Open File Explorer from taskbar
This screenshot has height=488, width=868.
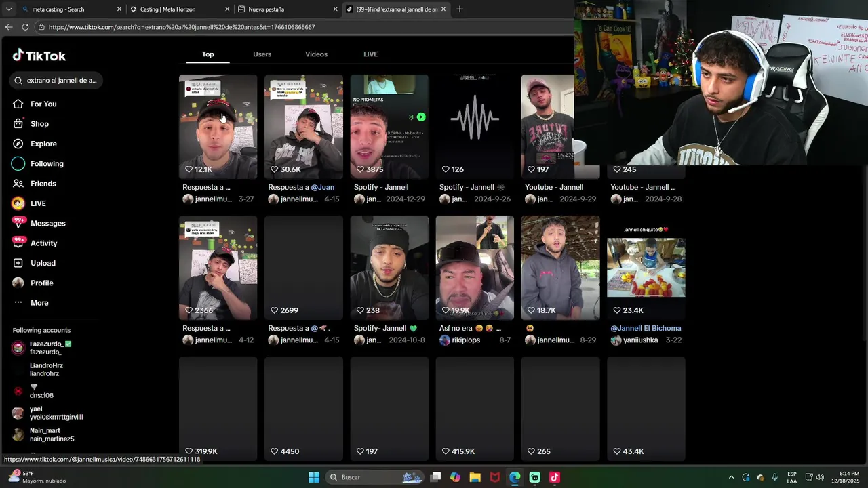click(475, 477)
